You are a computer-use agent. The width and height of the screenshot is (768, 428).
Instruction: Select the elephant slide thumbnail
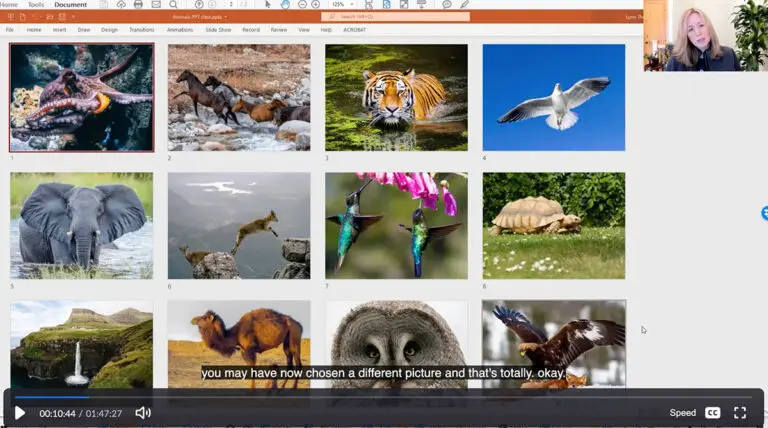pyautogui.click(x=82, y=225)
